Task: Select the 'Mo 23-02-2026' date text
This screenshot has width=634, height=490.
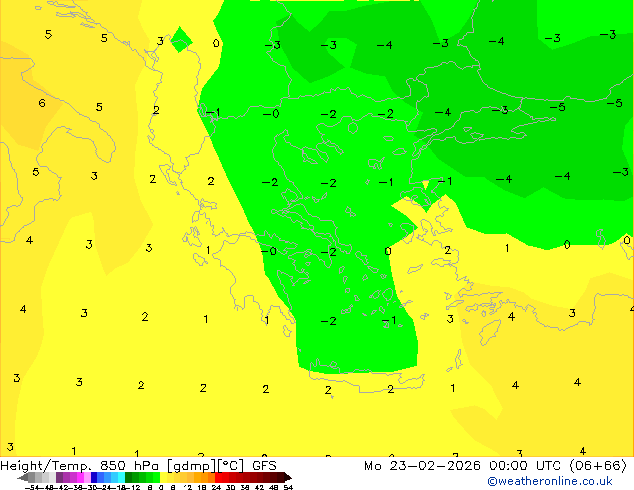Action: pos(422,466)
